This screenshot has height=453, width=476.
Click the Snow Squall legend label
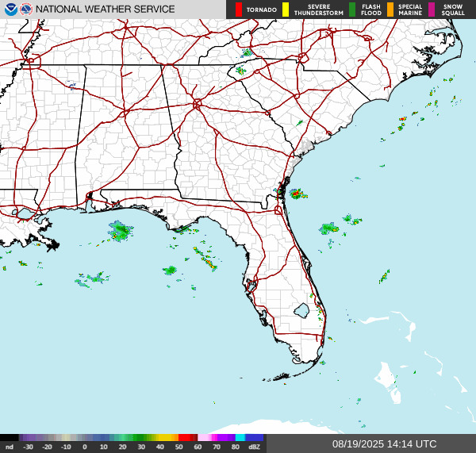(x=453, y=10)
